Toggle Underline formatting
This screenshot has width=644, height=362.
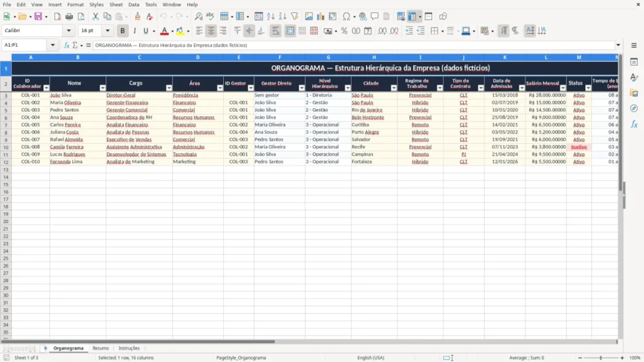pos(146,31)
